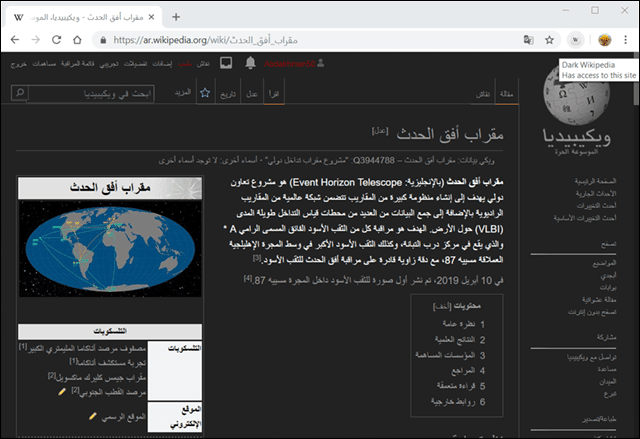
Task: Click the world map telescope image
Action: 110,249
